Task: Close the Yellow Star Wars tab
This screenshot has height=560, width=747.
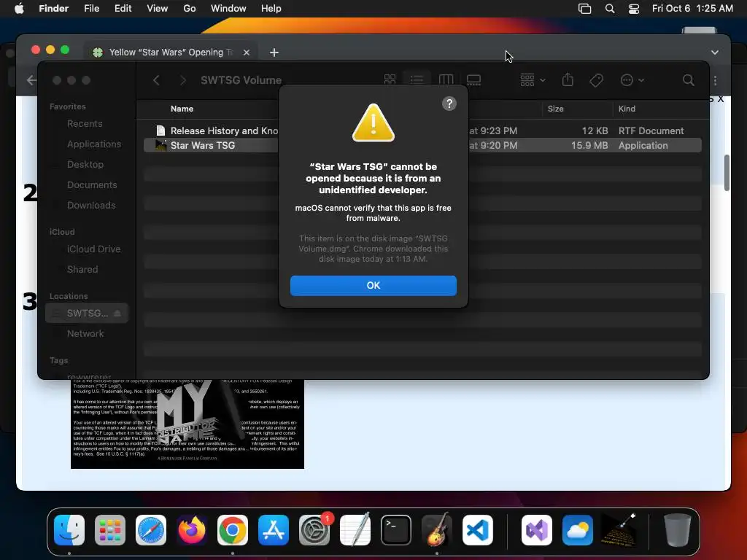Action: click(x=247, y=52)
